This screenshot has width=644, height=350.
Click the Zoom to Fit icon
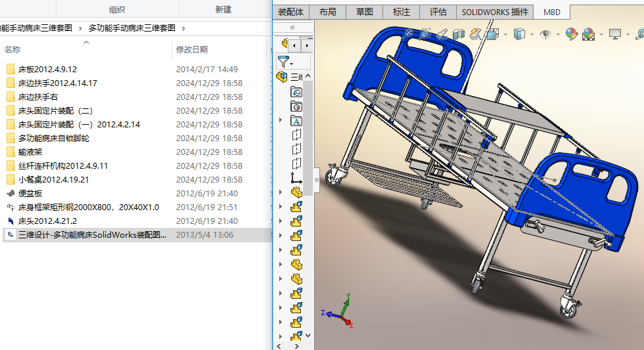(409, 33)
